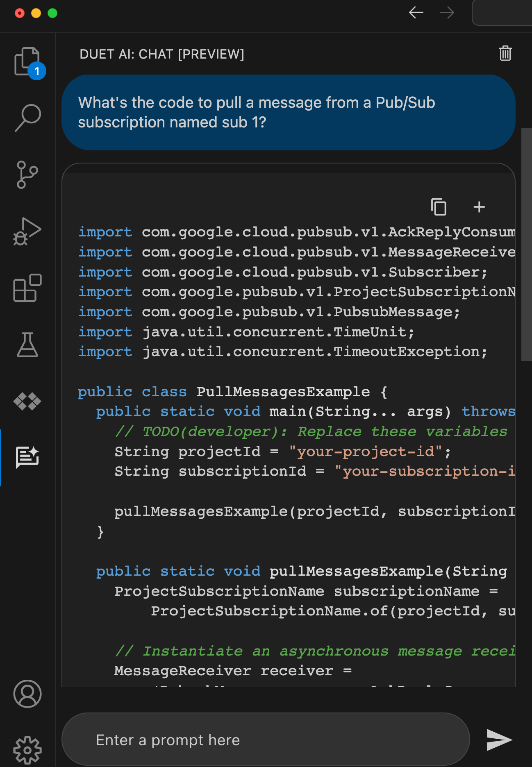Open the Cloud Code panel
Screen dimensions: 532x767
point(27,401)
